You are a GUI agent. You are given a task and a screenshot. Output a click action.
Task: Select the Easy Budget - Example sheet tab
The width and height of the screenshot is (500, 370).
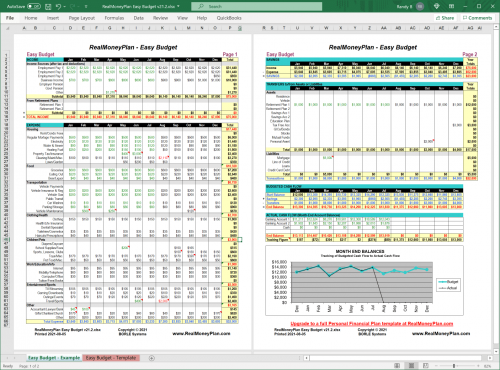(54, 358)
